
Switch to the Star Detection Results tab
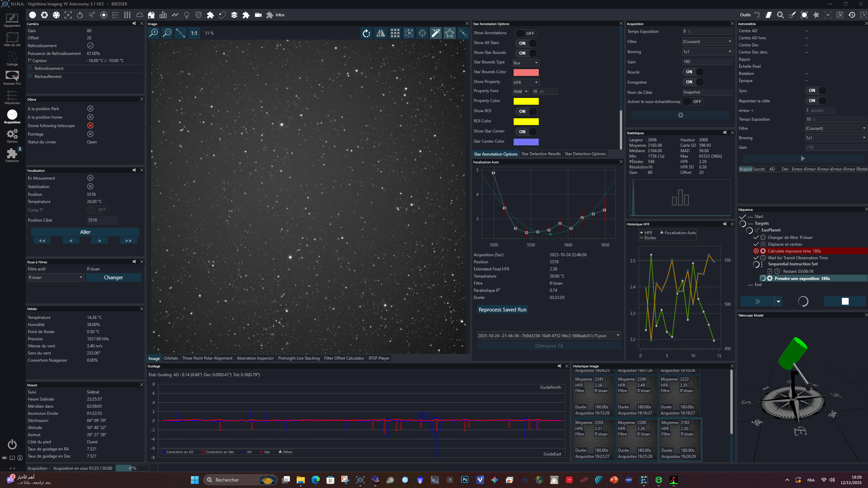point(541,154)
